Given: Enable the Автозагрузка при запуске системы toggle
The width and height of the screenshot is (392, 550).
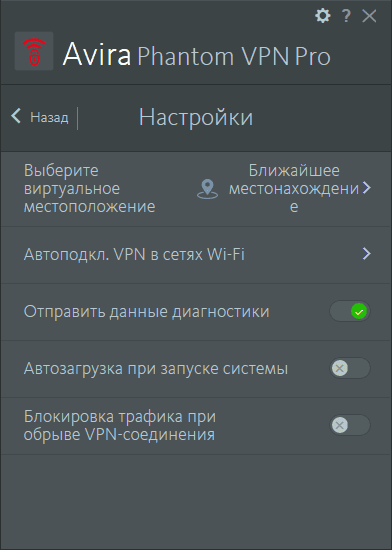Looking at the screenshot, I should (350, 368).
